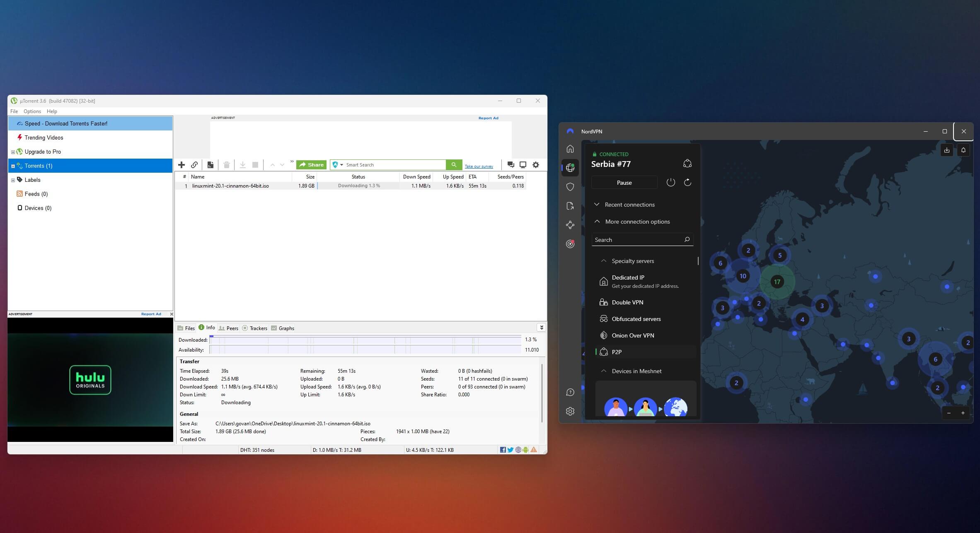Open the Hulu Originals ad thumbnail

click(x=90, y=380)
